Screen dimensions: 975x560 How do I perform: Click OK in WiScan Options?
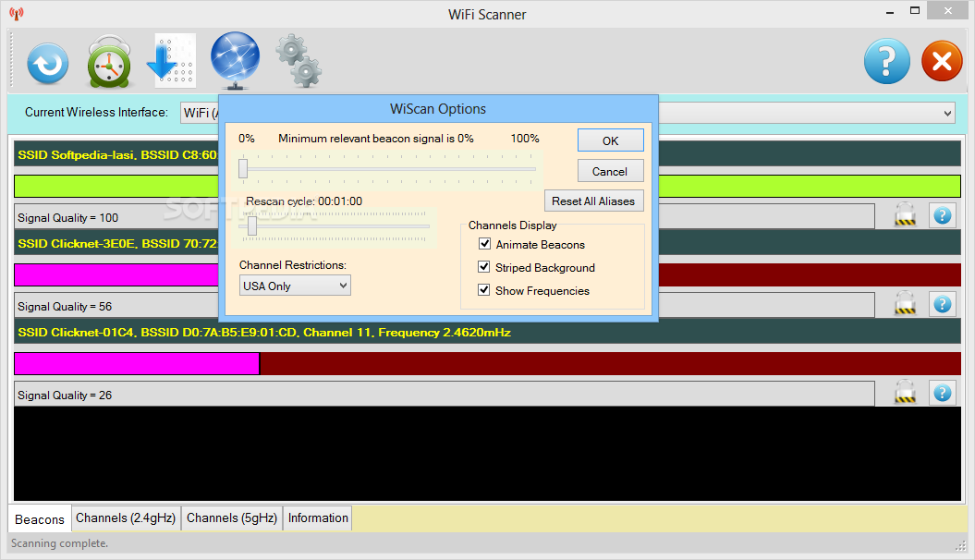pos(611,140)
